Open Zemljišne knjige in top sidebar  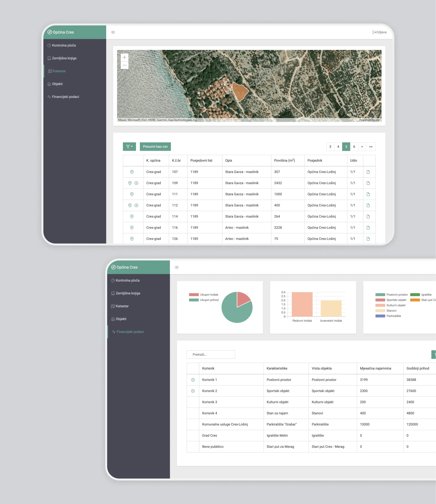point(64,58)
